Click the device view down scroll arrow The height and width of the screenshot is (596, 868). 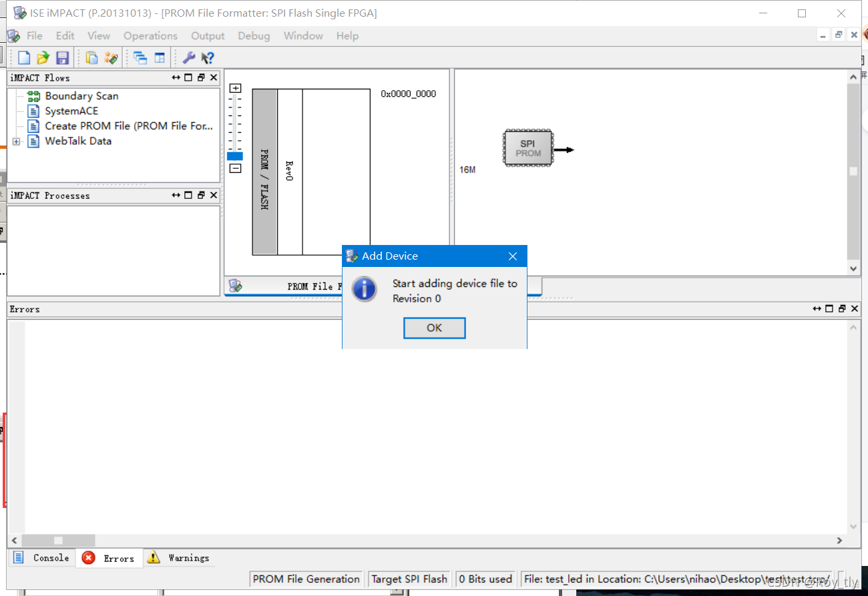(x=853, y=268)
